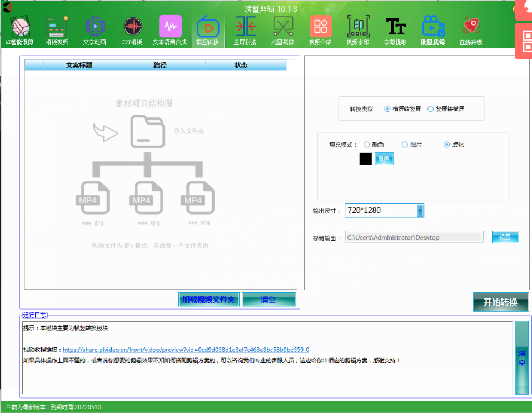This screenshot has height=413, width=532.
Task: Enable the 颜色 fill mode
Action: tap(366, 144)
